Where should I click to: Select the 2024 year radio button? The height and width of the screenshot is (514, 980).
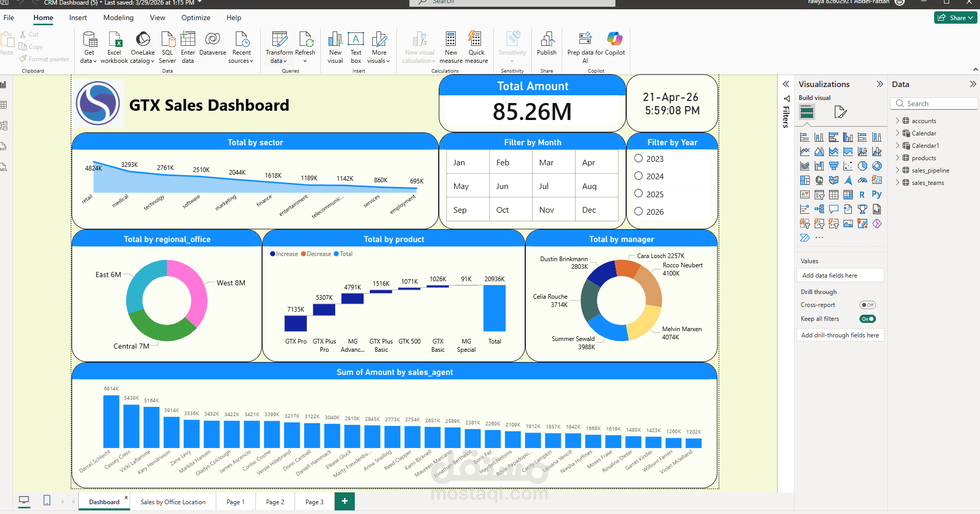pos(639,176)
